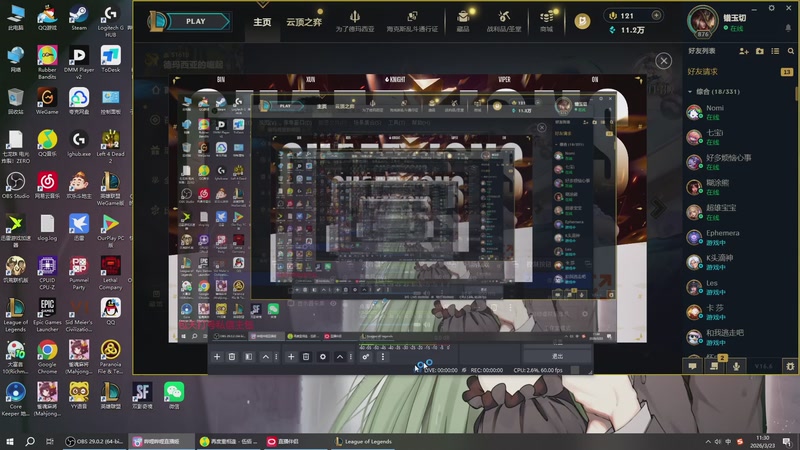The width and height of the screenshot is (800, 450).
Task: Click the friend list view options icon
Action: 775,51
